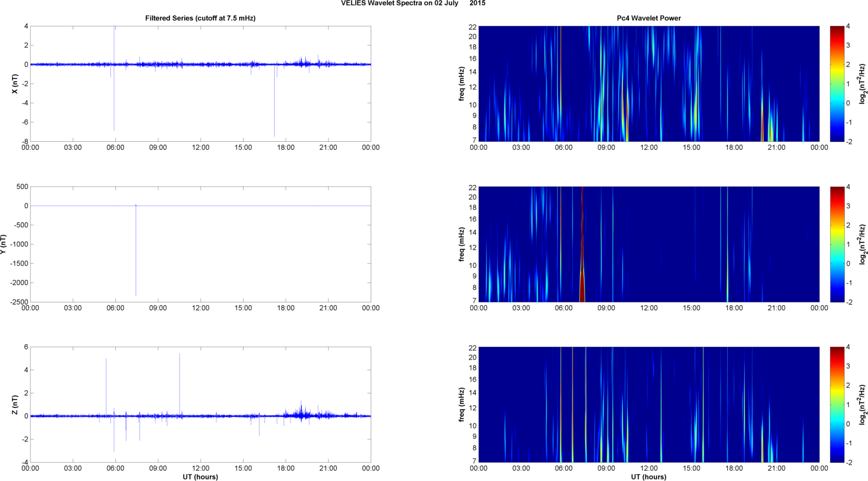The height and width of the screenshot is (481, 868).
Task: Click the Pc4 Wavelet Power heading
Action: (x=648, y=18)
